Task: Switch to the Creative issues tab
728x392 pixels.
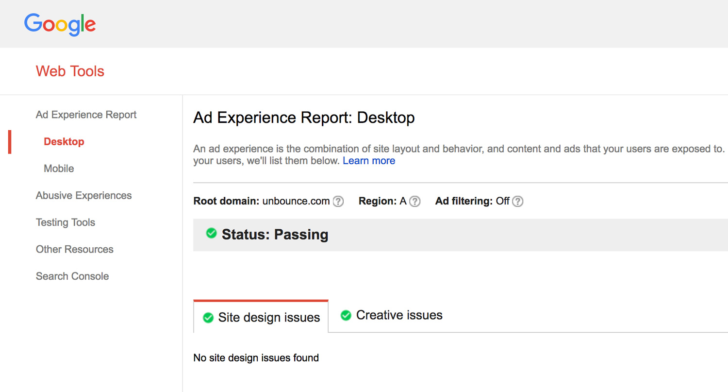Action: click(391, 315)
